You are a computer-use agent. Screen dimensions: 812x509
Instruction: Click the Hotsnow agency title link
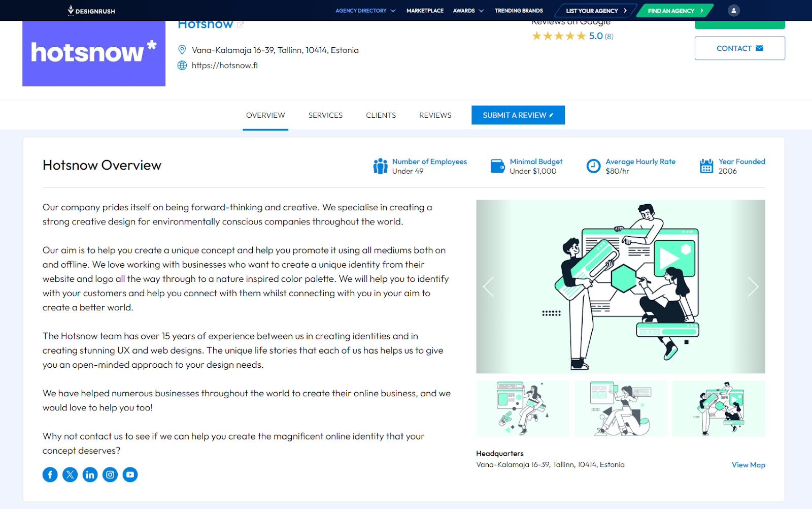pos(205,24)
